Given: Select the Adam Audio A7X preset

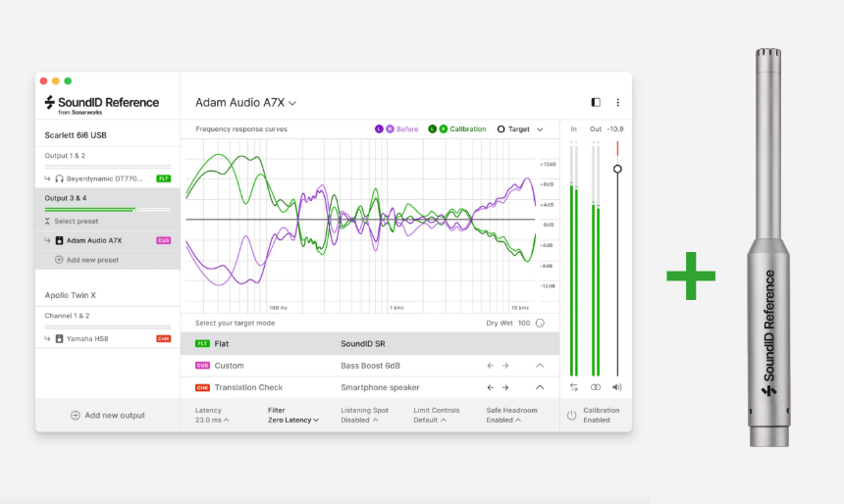Looking at the screenshot, I should (x=108, y=240).
